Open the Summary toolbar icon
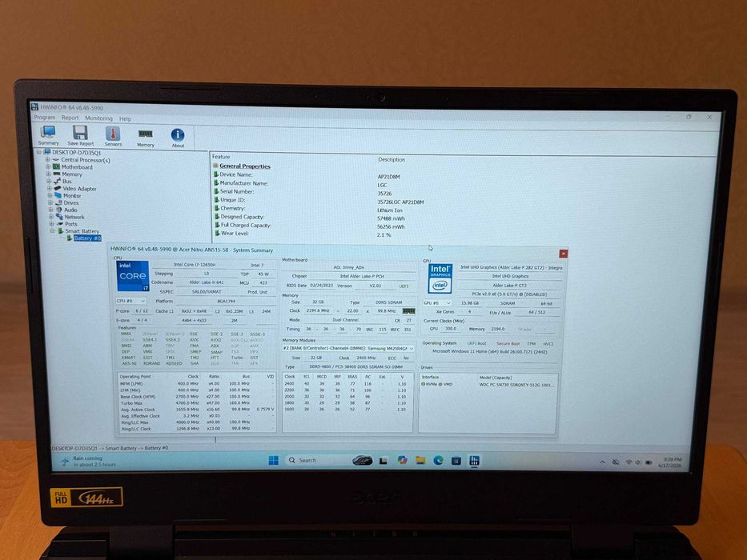This screenshot has width=747, height=560. coord(48,134)
